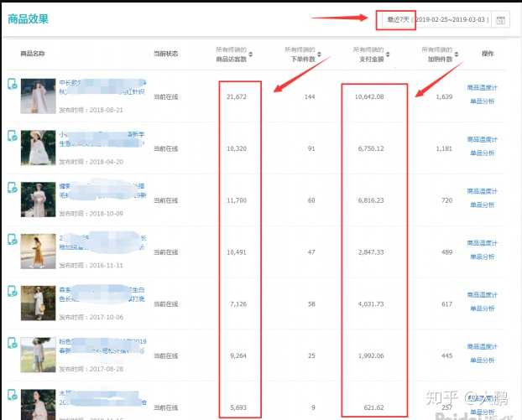The width and height of the screenshot is (522, 420).
Task: Click mobile icon beside the 2018-04-20 product
Action: pos(13,137)
